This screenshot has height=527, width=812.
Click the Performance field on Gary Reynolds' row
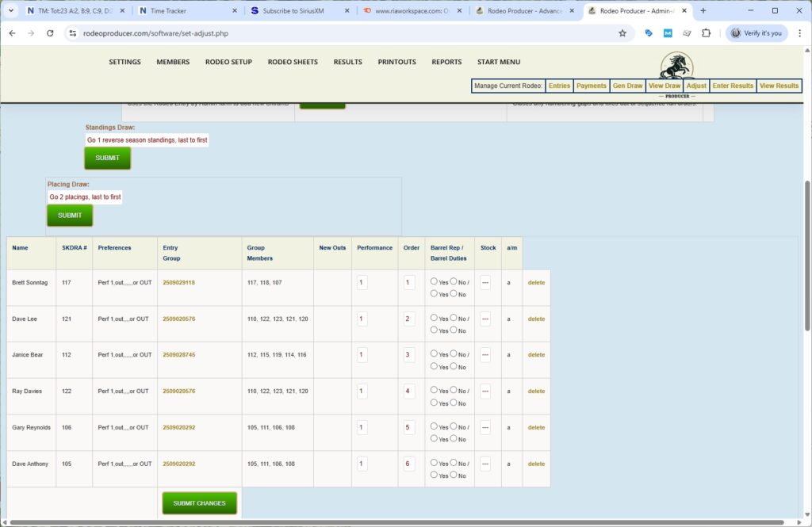pyautogui.click(x=362, y=428)
